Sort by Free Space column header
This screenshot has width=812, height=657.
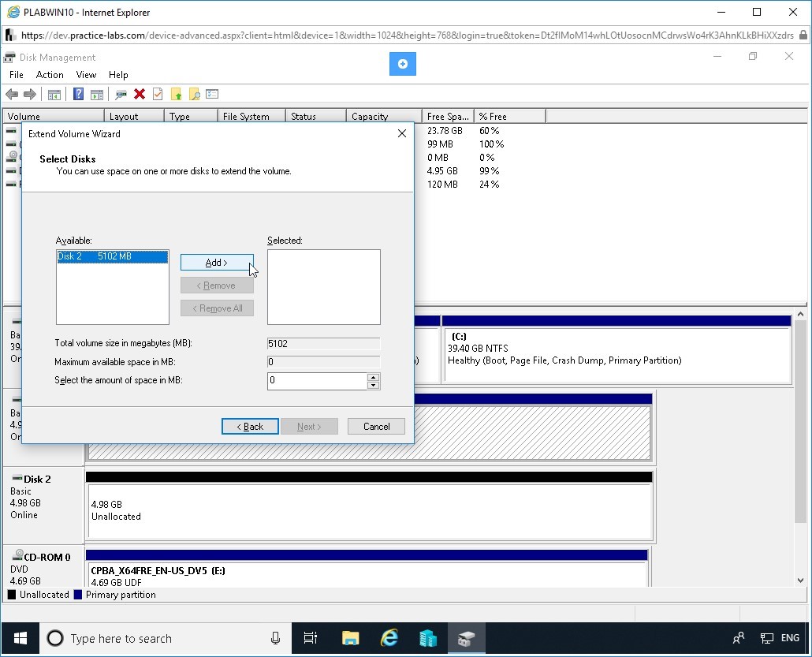(x=448, y=116)
